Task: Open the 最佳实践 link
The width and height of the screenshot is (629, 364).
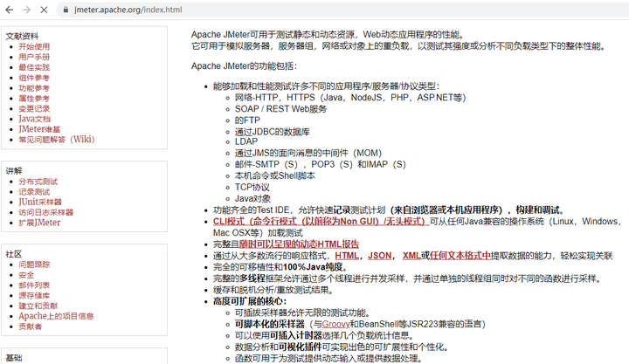Action: point(34,67)
